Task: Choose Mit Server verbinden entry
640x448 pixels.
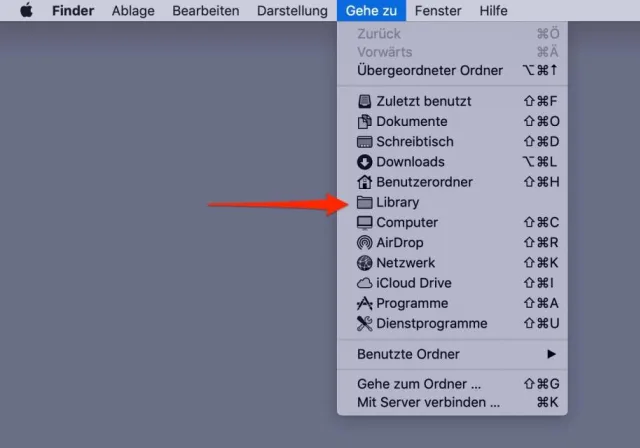Action: [428, 402]
